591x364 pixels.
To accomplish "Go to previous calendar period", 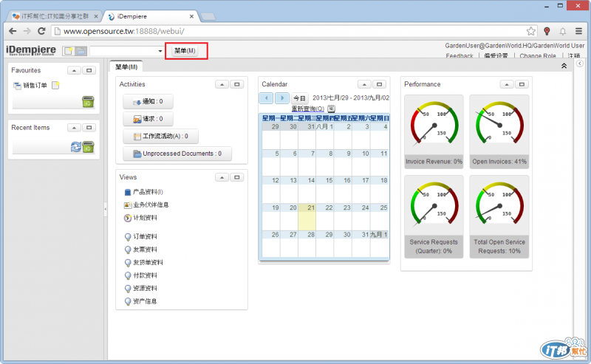I will [266, 98].
